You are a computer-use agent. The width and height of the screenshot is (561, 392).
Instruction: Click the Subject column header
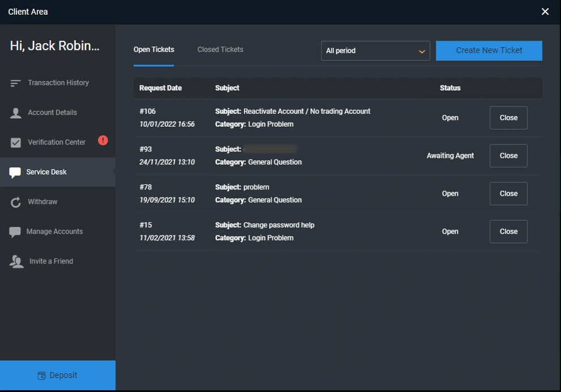227,88
